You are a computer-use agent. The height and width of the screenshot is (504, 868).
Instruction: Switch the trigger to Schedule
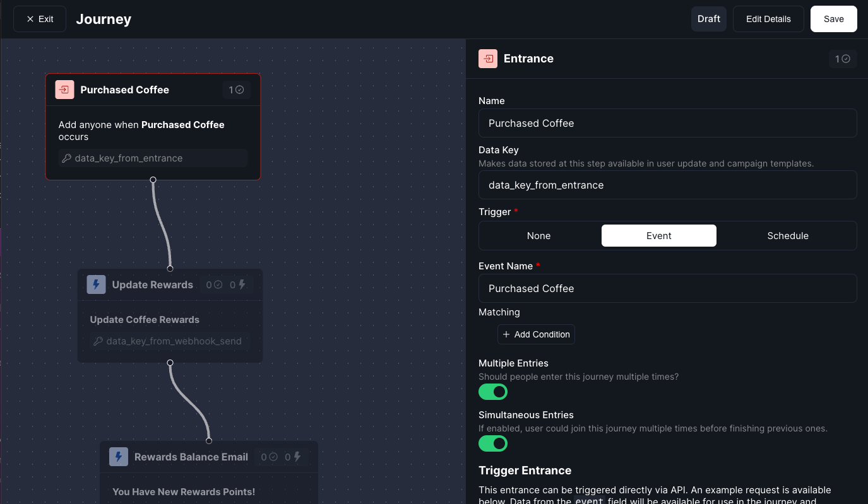(788, 235)
